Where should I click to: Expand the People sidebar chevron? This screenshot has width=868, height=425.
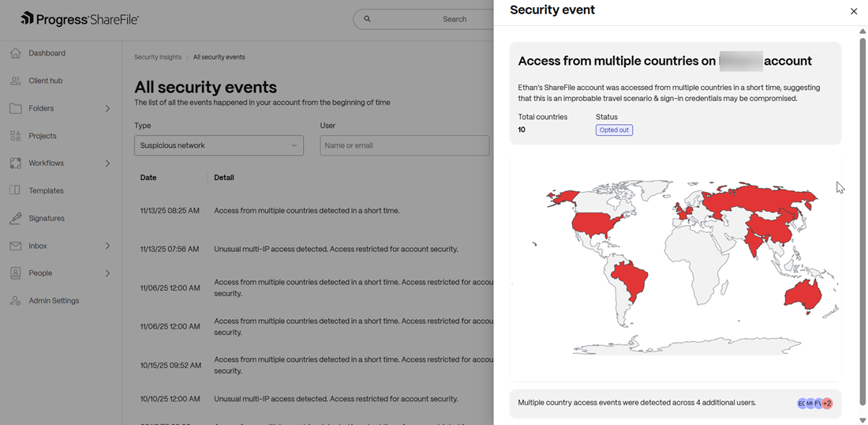pos(107,273)
